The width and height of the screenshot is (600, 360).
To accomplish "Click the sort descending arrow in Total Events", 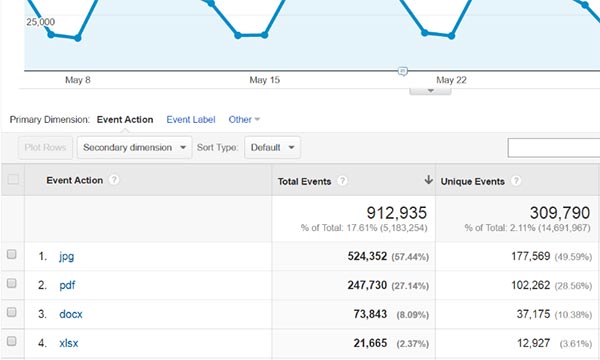I will pos(429,179).
